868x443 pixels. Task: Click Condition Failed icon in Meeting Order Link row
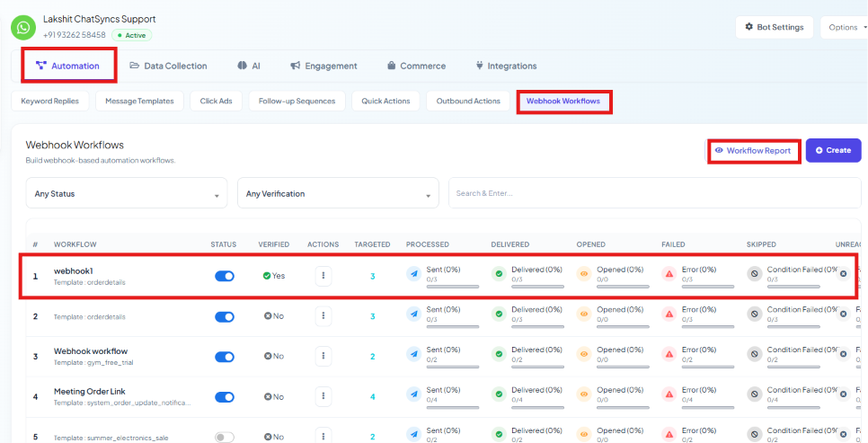pos(755,394)
